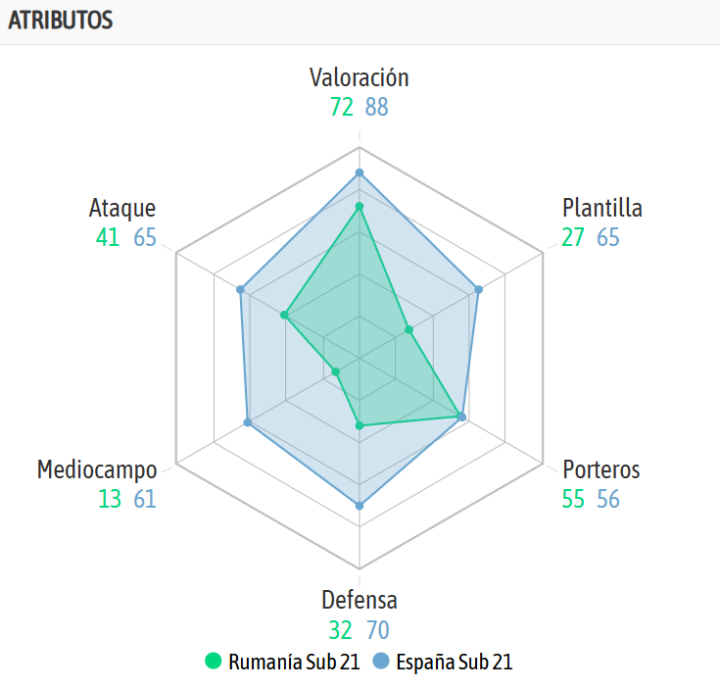Click the blue España legend color dot

pyautogui.click(x=379, y=662)
